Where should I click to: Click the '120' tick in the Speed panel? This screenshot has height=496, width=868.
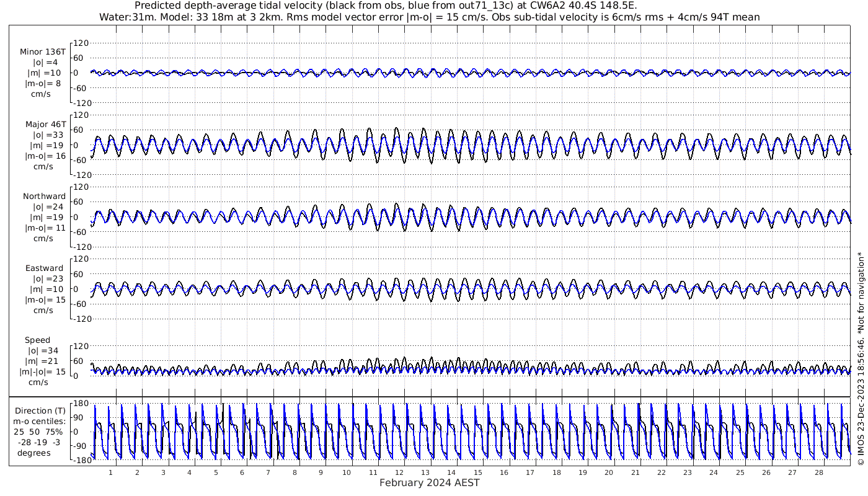(x=81, y=345)
